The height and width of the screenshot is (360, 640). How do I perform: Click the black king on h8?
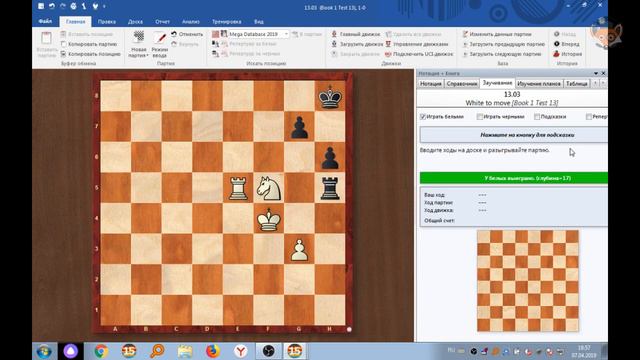click(x=330, y=96)
